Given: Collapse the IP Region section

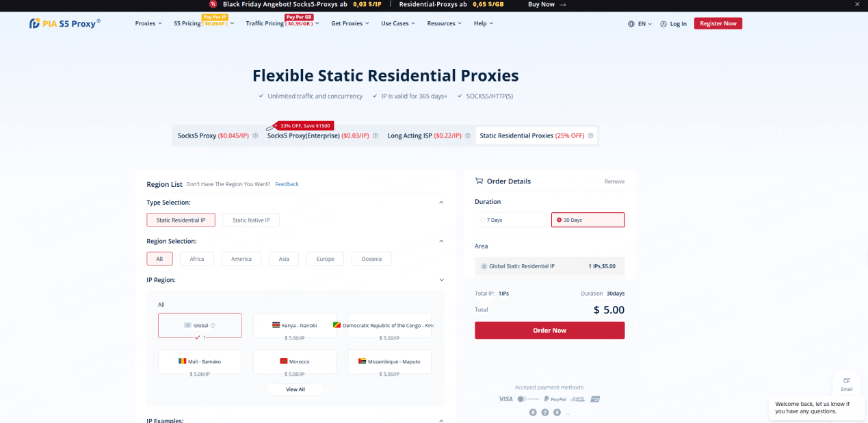Looking at the screenshot, I should pos(441,280).
